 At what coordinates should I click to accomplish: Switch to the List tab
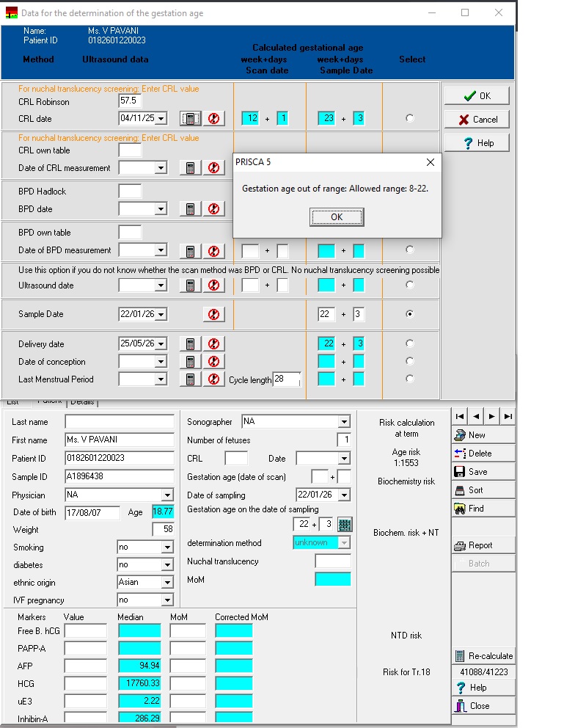coord(13,402)
